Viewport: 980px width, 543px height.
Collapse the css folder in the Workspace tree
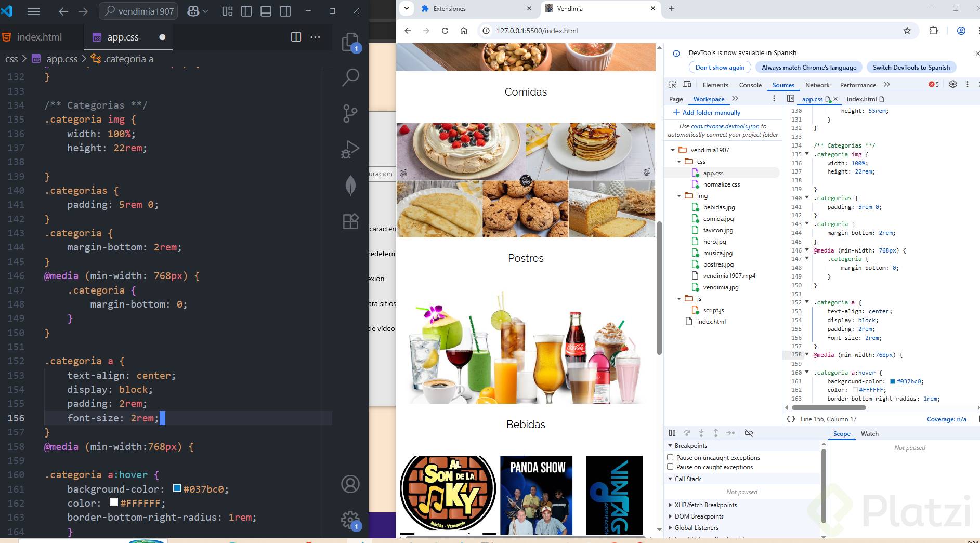coord(679,162)
